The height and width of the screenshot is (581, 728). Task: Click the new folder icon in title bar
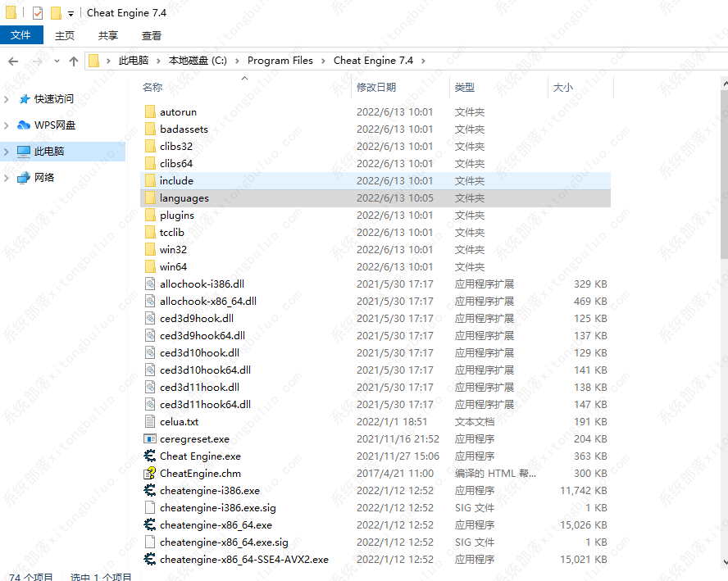pyautogui.click(x=56, y=13)
